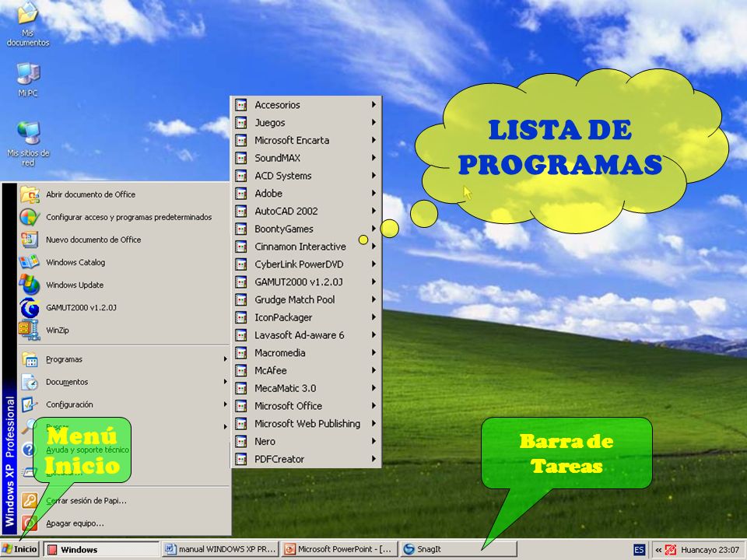Click the Configurar acceso y programas icon

tap(30, 217)
